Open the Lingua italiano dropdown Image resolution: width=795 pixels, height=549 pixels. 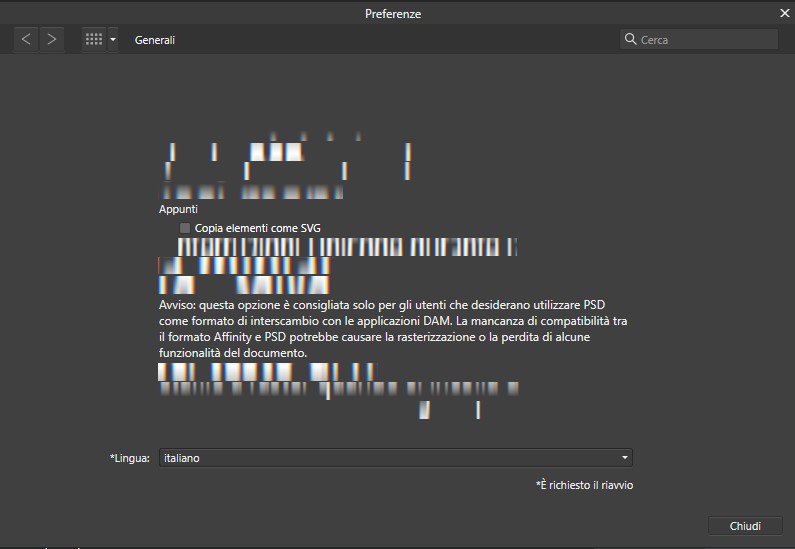[395, 458]
